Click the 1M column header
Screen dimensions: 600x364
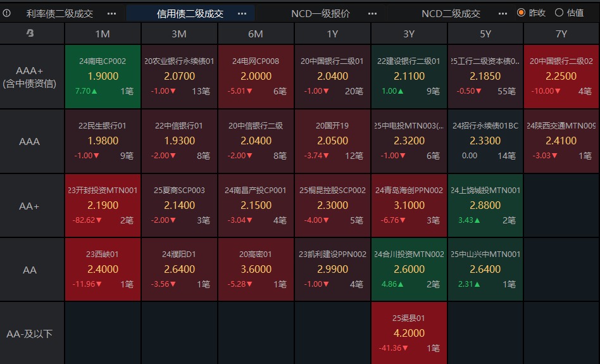click(103, 34)
